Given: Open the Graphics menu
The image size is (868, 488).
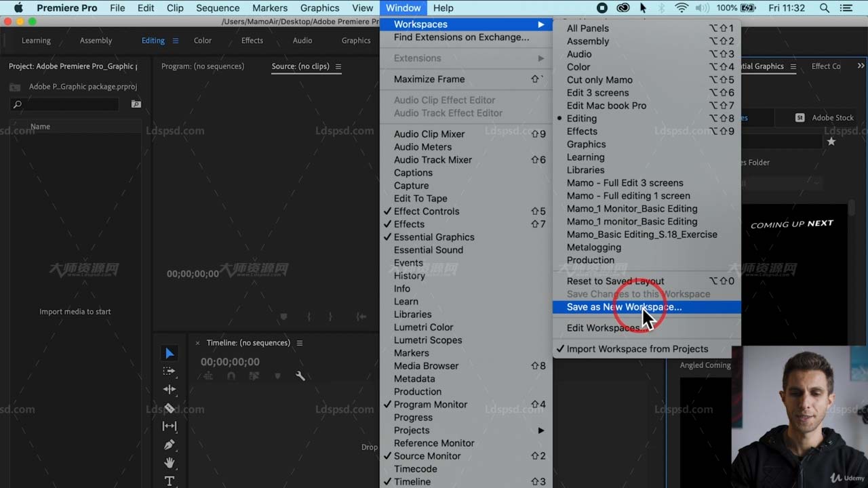Looking at the screenshot, I should (319, 8).
